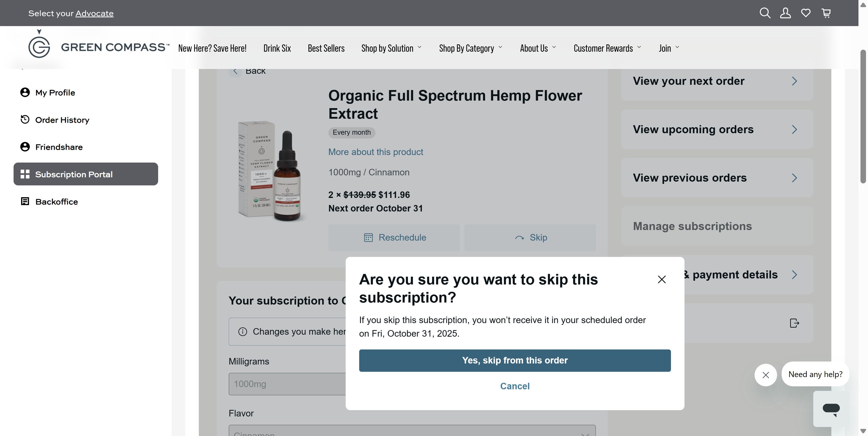Click the Next order October 31 text
The width and height of the screenshot is (868, 436).
coord(375,208)
